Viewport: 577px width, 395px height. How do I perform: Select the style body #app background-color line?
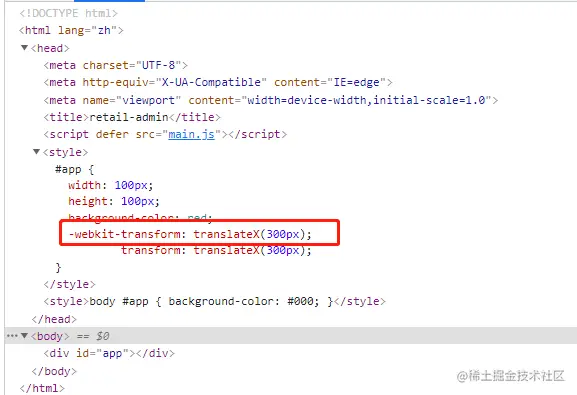pos(215,301)
